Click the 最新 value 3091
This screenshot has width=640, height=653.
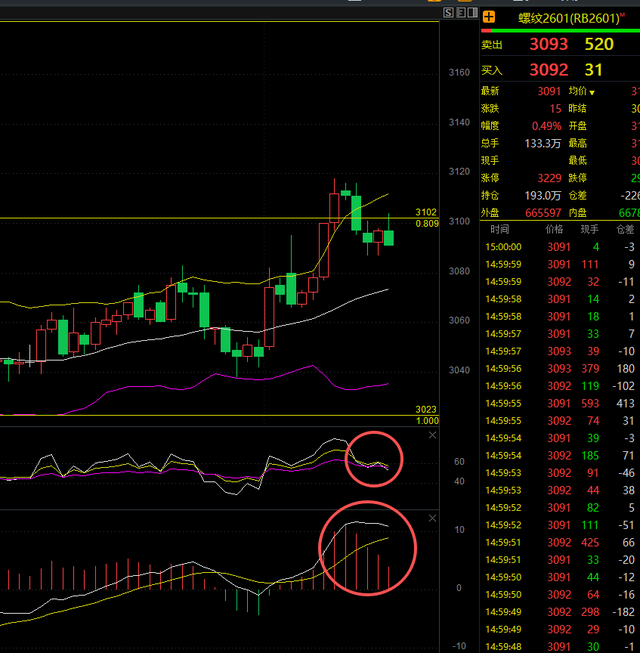click(x=549, y=91)
